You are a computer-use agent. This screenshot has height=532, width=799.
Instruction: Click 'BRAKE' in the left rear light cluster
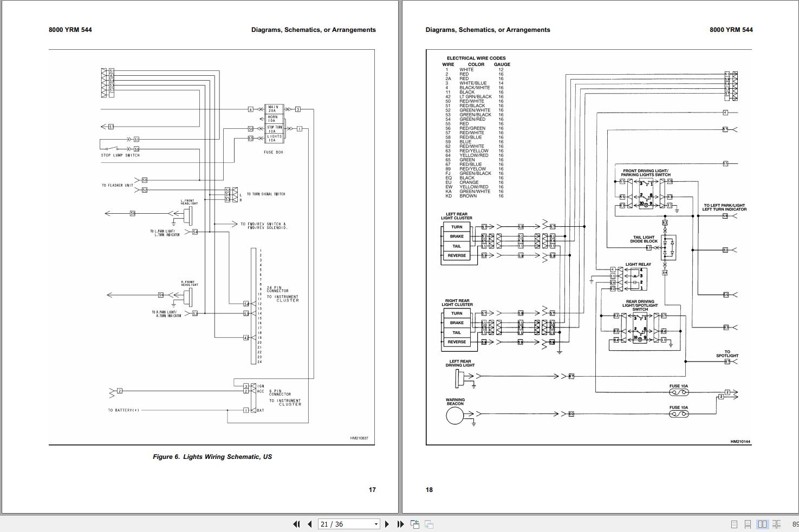pos(457,237)
